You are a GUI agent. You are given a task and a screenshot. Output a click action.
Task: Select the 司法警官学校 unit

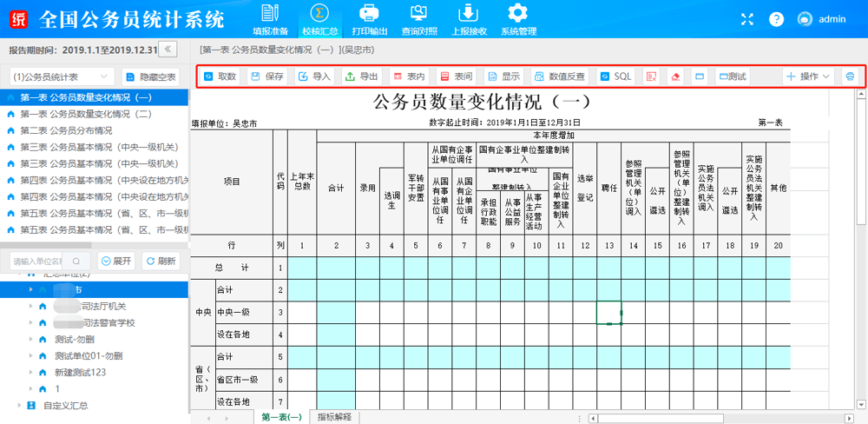click(94, 322)
